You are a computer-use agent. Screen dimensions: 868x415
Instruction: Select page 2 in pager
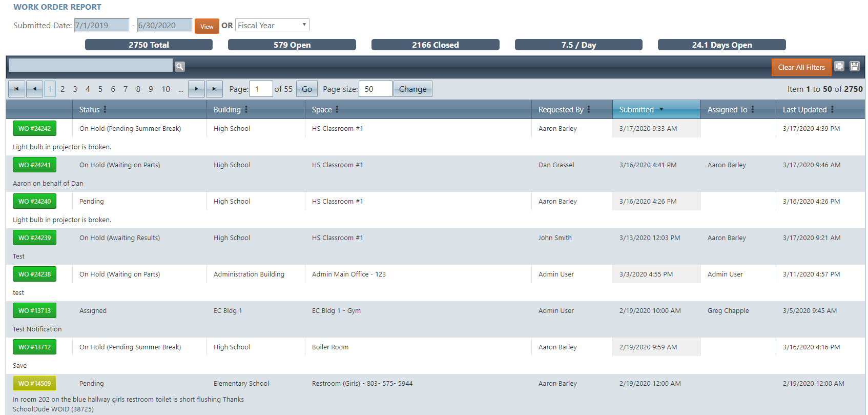[63, 89]
